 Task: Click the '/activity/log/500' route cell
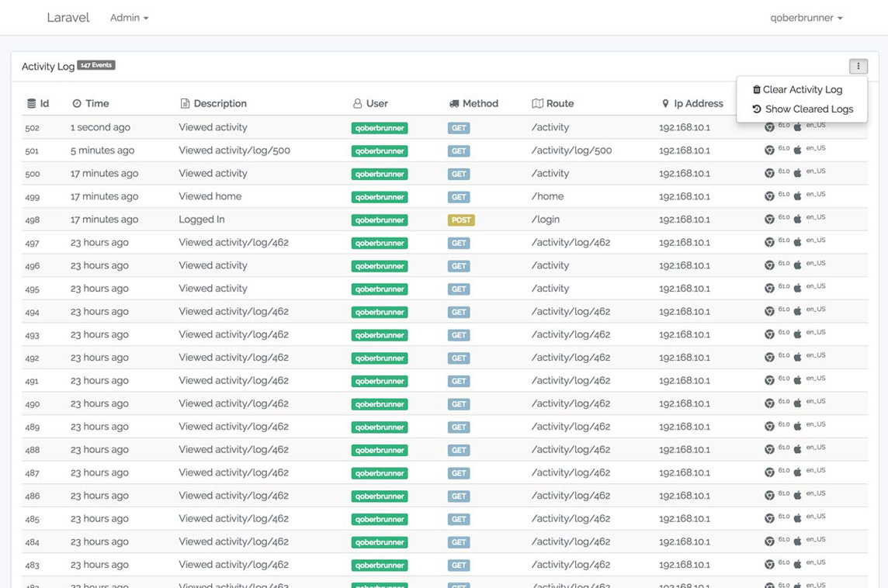[x=571, y=150]
